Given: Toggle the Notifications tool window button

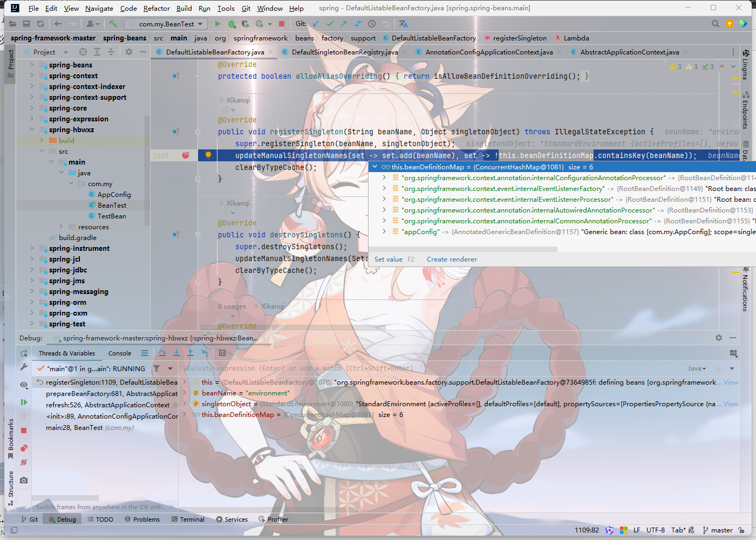Looking at the screenshot, I should tap(745, 289).
